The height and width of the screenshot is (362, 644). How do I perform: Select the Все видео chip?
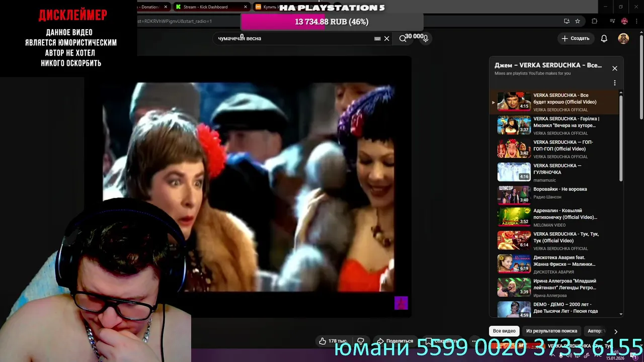point(504,331)
